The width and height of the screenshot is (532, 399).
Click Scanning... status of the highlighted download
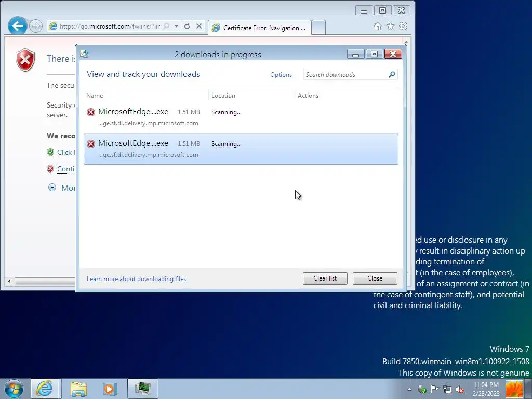(x=227, y=144)
